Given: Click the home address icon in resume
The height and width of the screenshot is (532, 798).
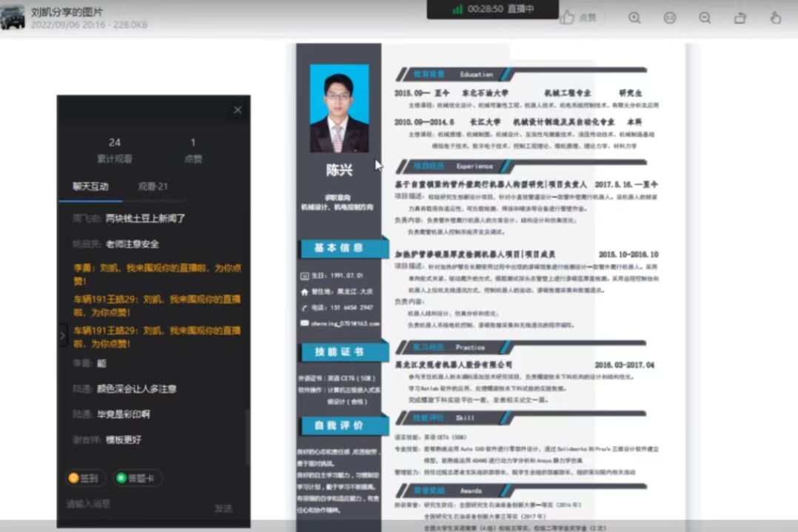Looking at the screenshot, I should pyautogui.click(x=304, y=292).
